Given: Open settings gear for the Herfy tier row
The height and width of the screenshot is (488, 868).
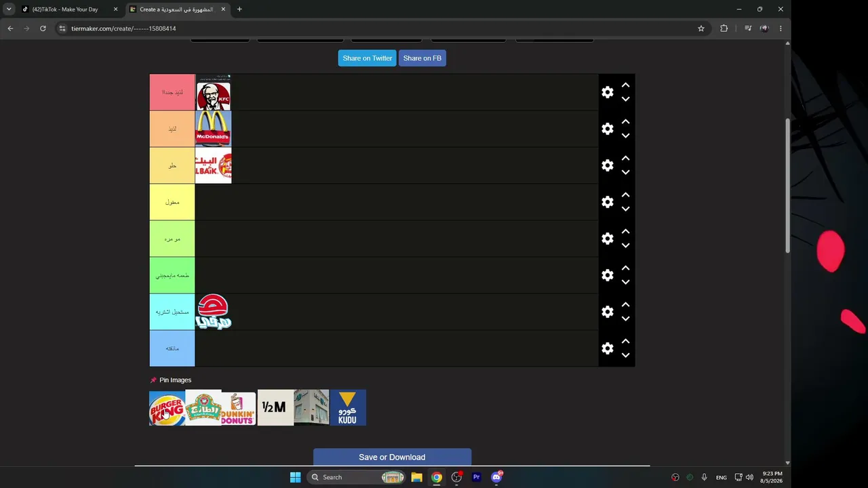Looking at the screenshot, I should click(608, 312).
